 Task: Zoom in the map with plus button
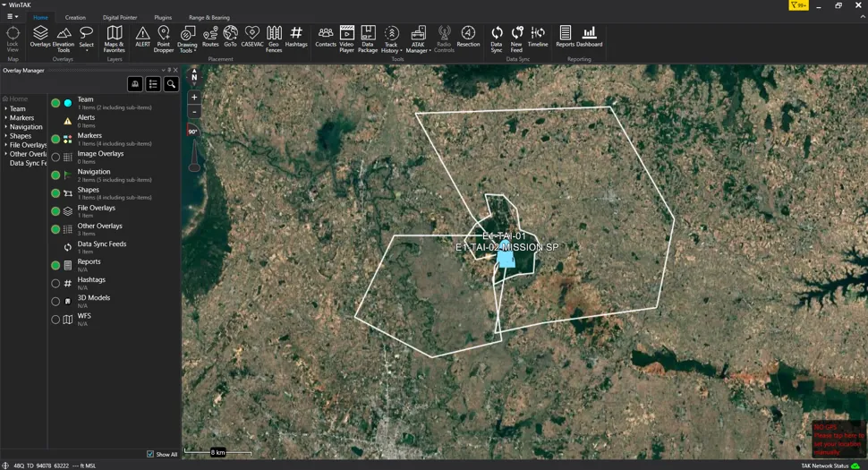tap(194, 97)
